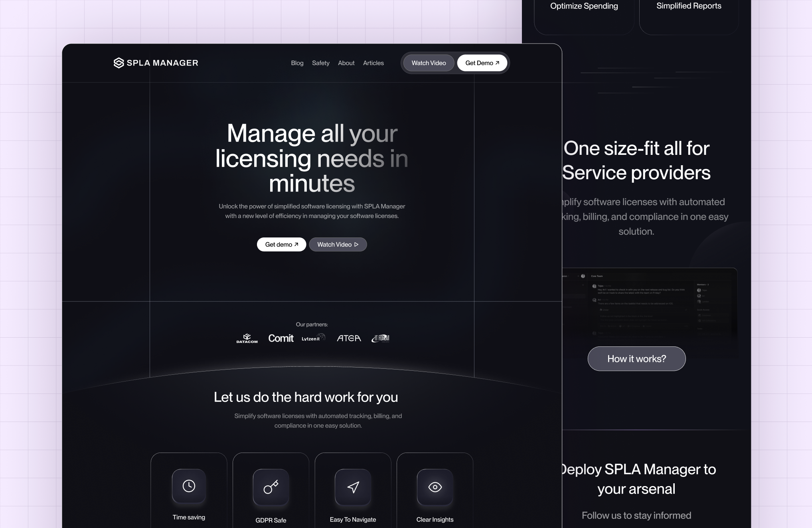Click the SPLA Manager logo icon
Image resolution: width=812 pixels, height=528 pixels.
tap(119, 63)
